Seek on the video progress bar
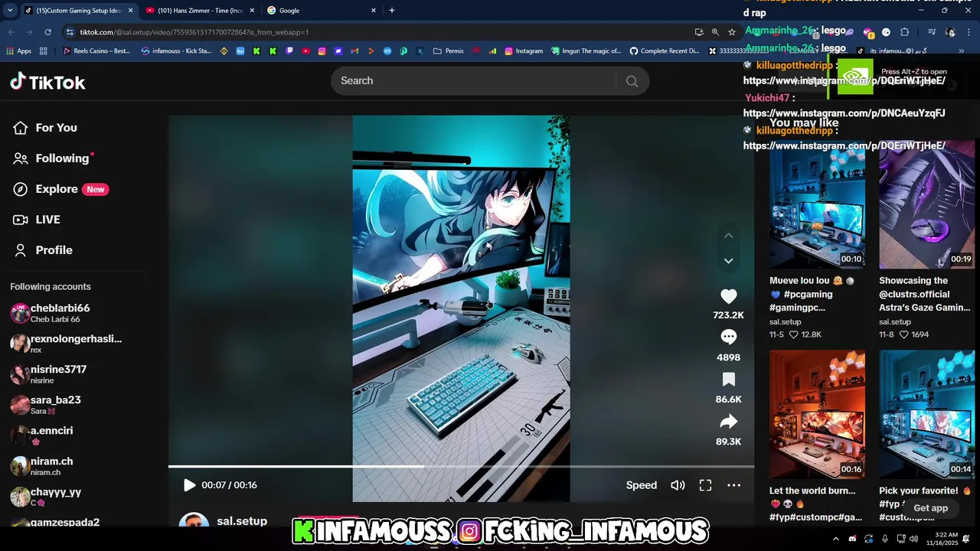 pos(461,466)
